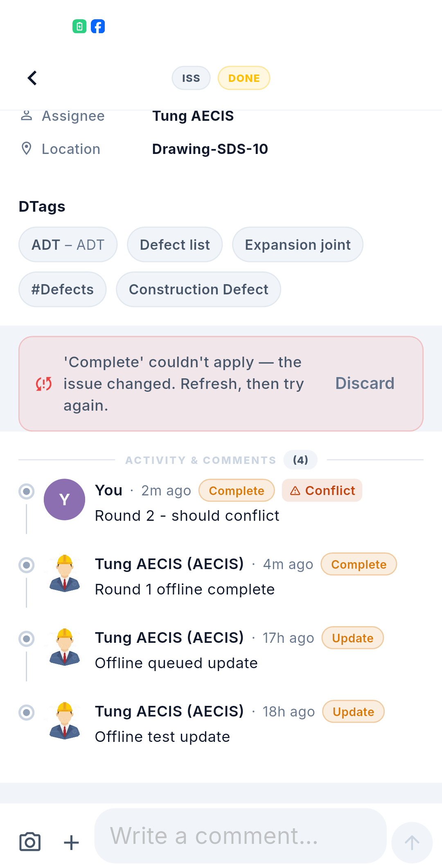Discard the failed Complete action
Image resolution: width=442 pixels, height=868 pixels.
[x=365, y=384]
